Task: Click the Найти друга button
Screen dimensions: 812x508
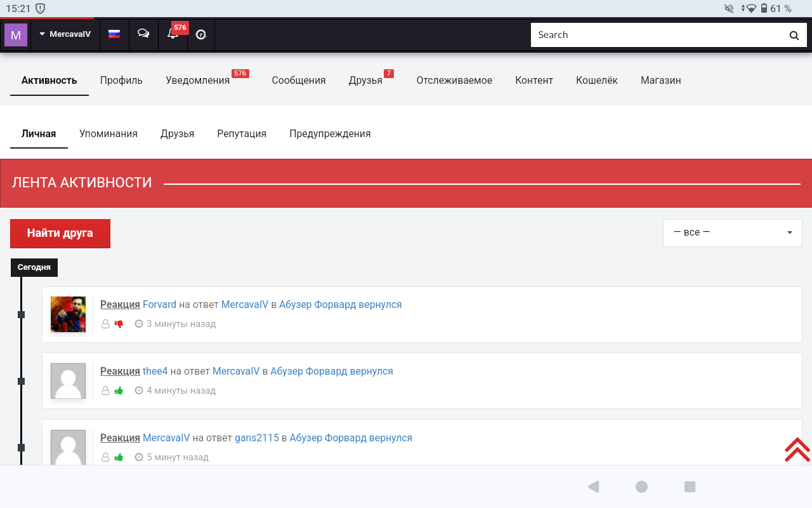Action: coord(60,234)
